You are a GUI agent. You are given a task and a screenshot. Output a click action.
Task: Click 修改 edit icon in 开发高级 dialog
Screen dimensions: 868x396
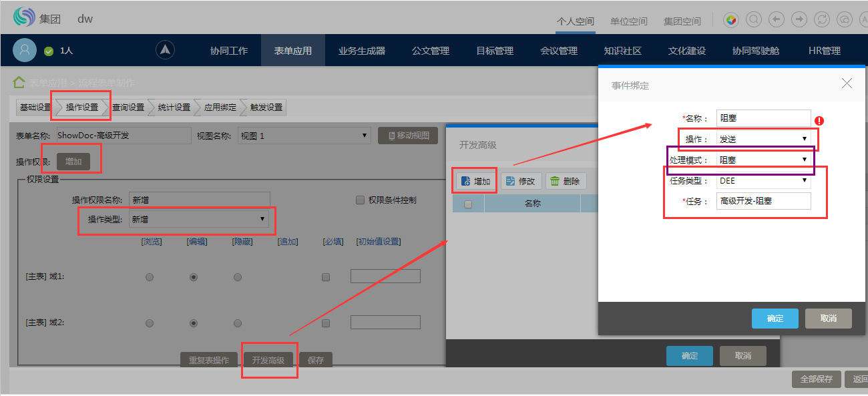[510, 181]
